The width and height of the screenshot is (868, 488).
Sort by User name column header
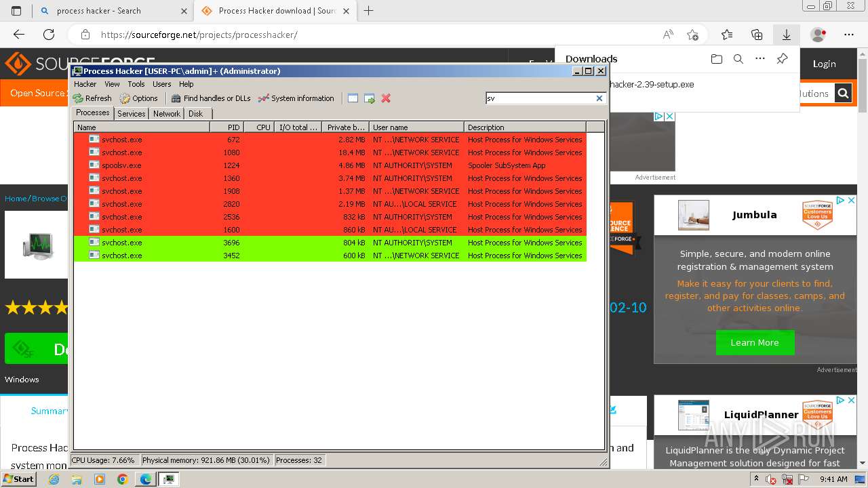coord(416,127)
